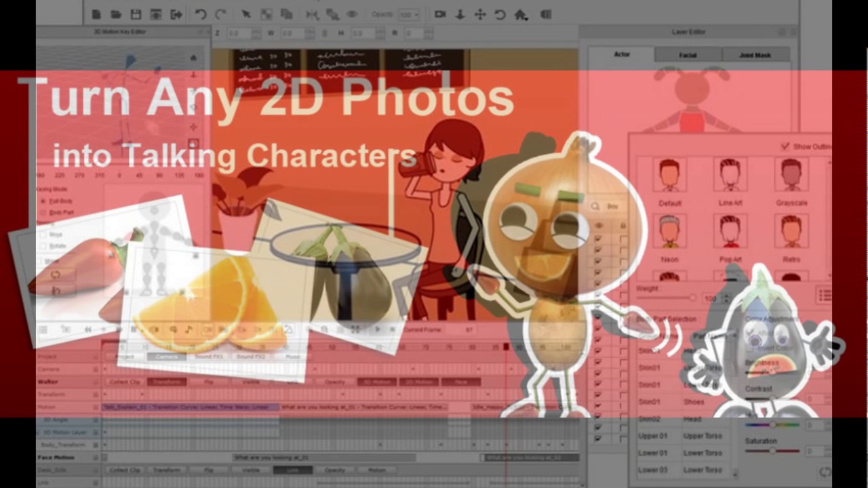Click Motion button in Dash_Side track

click(377, 470)
